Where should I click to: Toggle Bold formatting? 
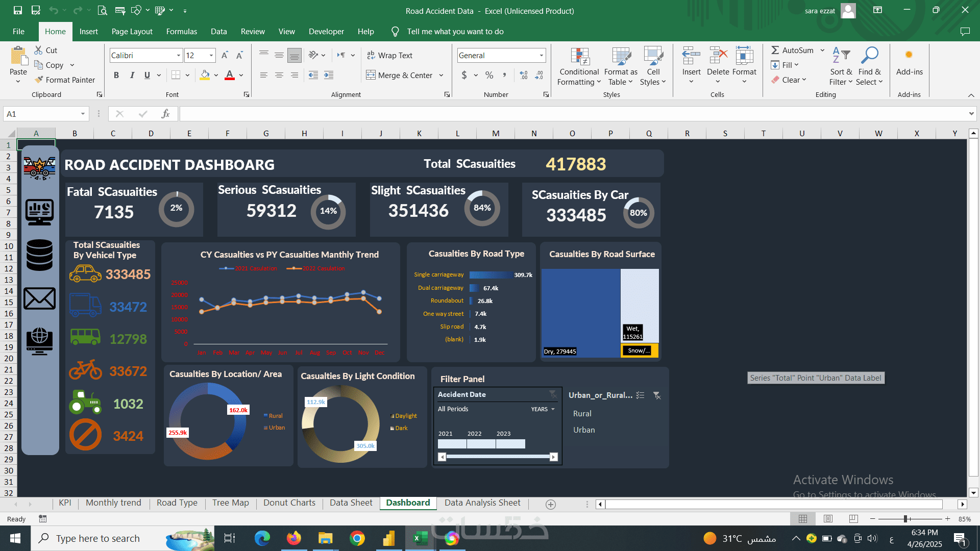tap(116, 76)
